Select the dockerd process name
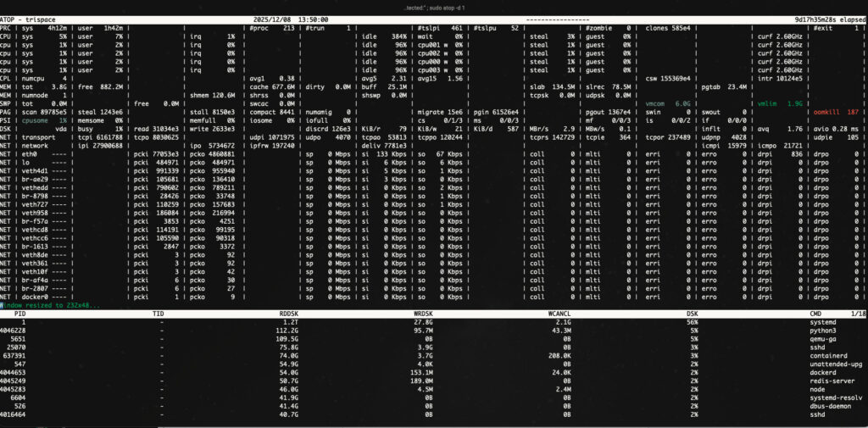 [x=822, y=371]
